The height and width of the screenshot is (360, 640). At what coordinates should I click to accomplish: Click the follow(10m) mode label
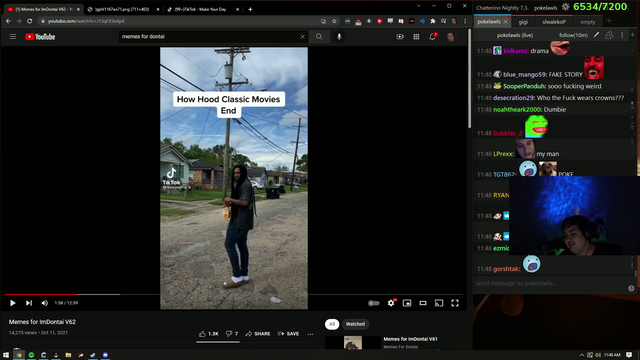pyautogui.click(x=573, y=36)
